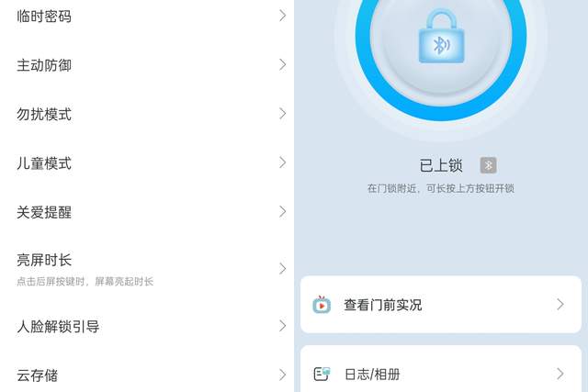This screenshot has width=588, height=392.
Task: Expand 儿童模式 chevron arrow
Action: (x=283, y=162)
